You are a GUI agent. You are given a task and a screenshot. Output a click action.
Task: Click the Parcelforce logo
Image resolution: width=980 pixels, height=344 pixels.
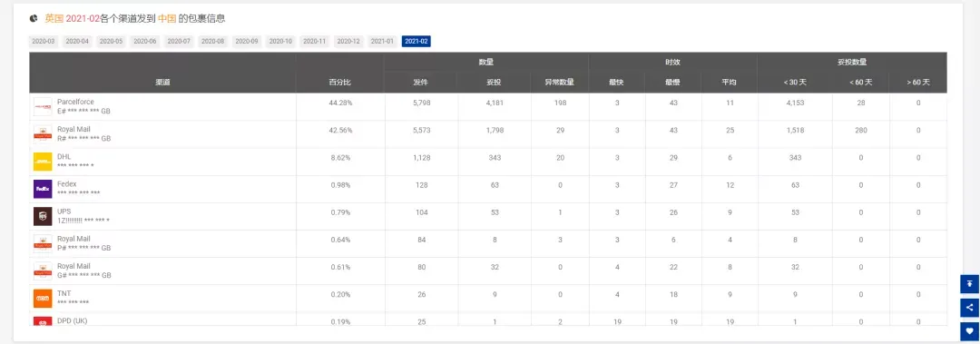pos(43,106)
